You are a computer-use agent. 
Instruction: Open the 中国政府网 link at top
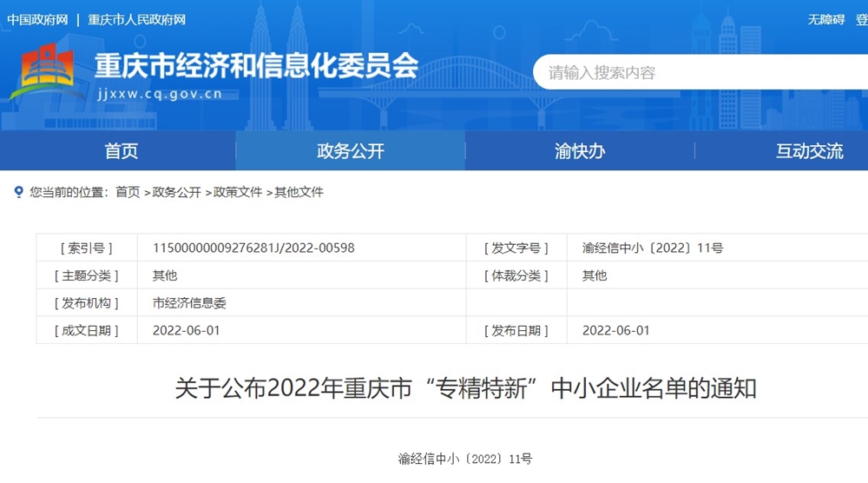click(37, 19)
